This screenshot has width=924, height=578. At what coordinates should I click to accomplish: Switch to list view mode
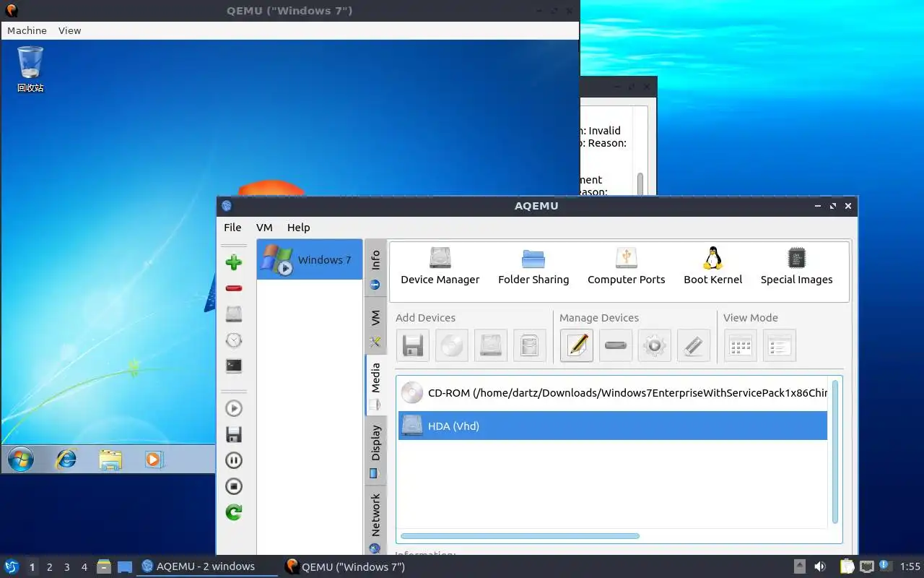tap(780, 345)
